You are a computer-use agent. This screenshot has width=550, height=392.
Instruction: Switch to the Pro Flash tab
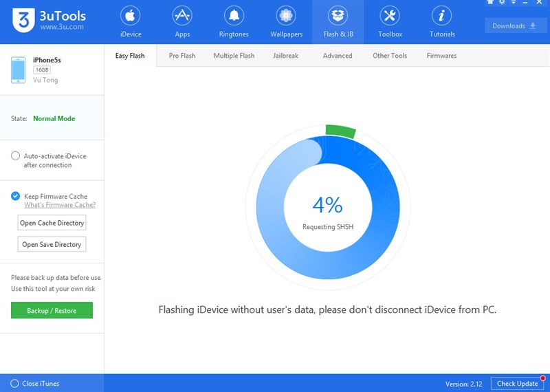click(182, 56)
